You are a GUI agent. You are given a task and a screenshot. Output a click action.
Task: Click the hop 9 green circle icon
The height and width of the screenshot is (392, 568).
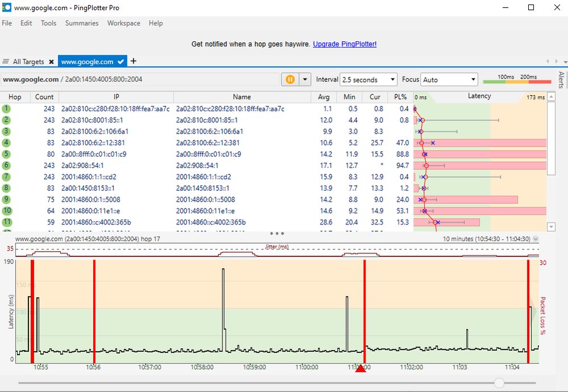tap(6, 199)
